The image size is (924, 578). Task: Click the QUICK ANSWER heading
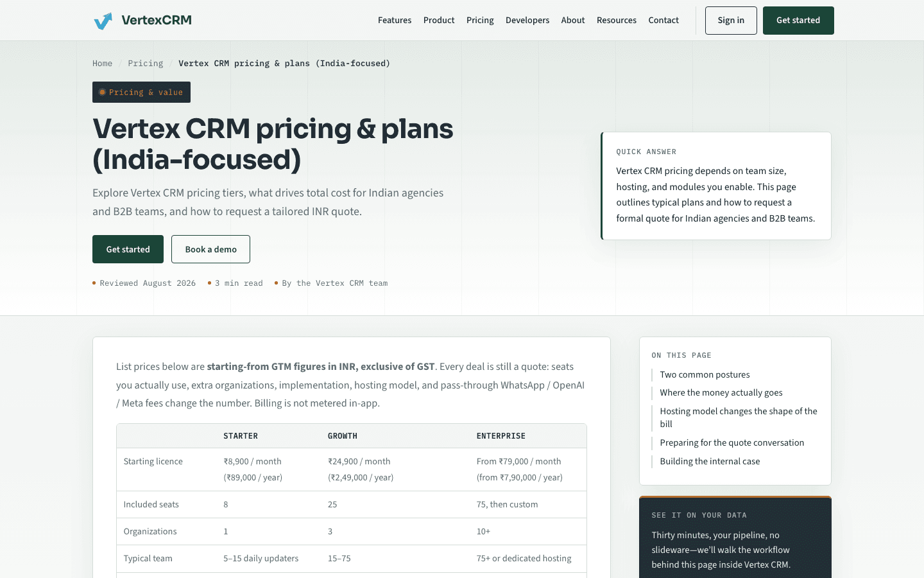point(646,152)
